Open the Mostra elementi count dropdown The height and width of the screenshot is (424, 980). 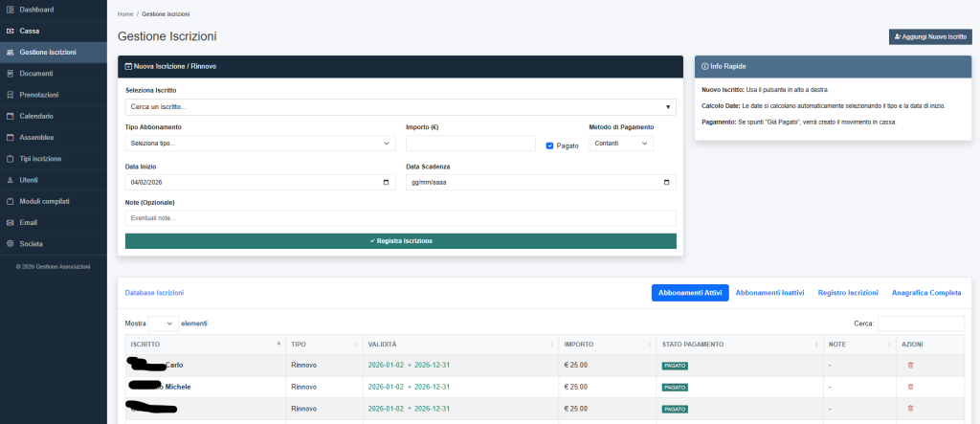(164, 324)
